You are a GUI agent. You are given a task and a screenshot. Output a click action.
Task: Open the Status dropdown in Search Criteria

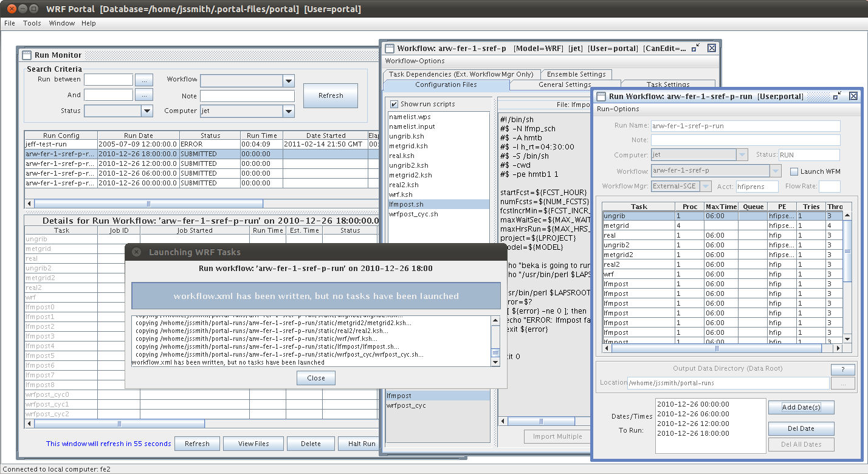(147, 111)
